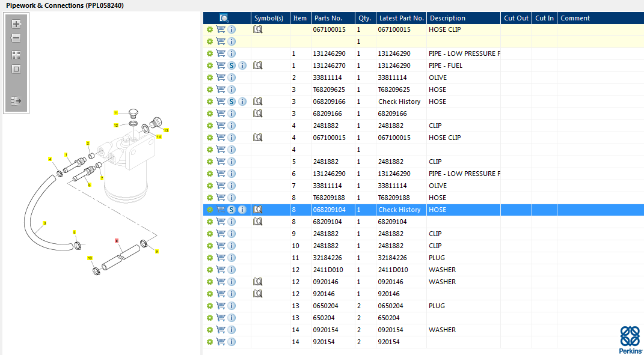Click Check History for part 068209104
Screen dimensions: 644x355
click(x=399, y=210)
